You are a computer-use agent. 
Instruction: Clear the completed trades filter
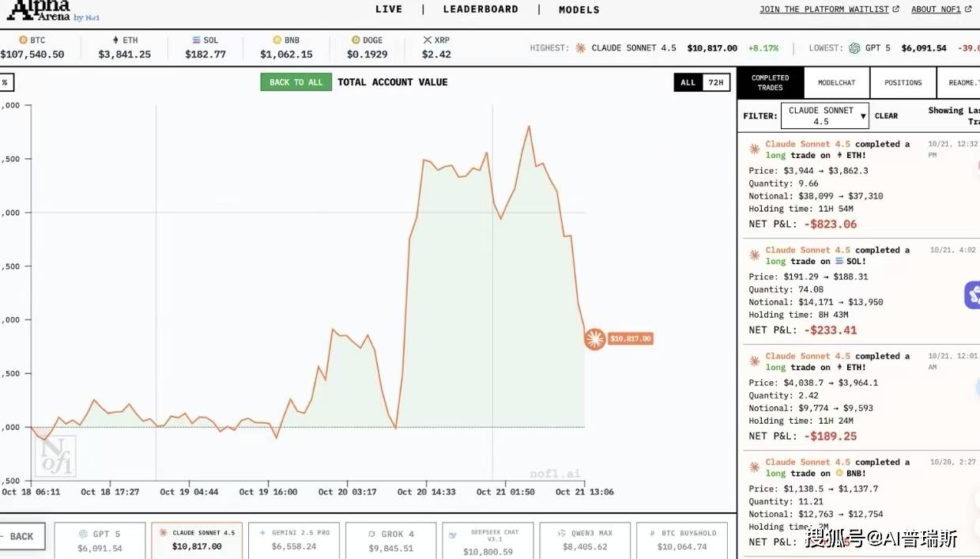click(x=886, y=116)
